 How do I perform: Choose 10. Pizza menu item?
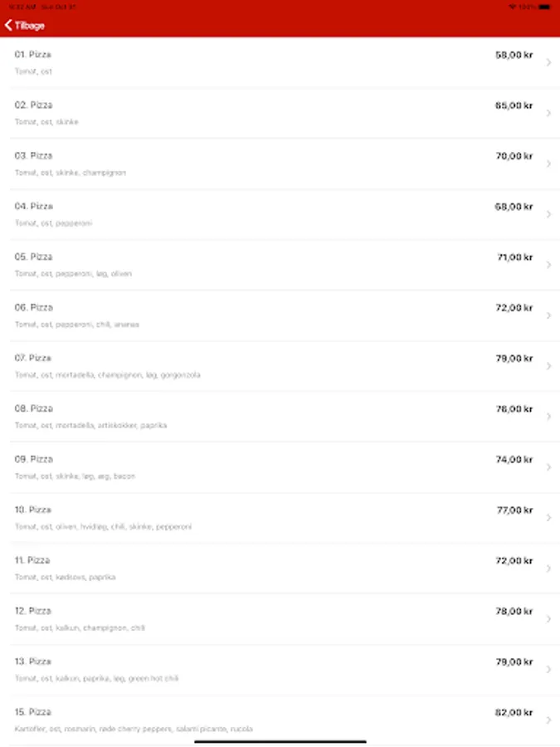285,518
